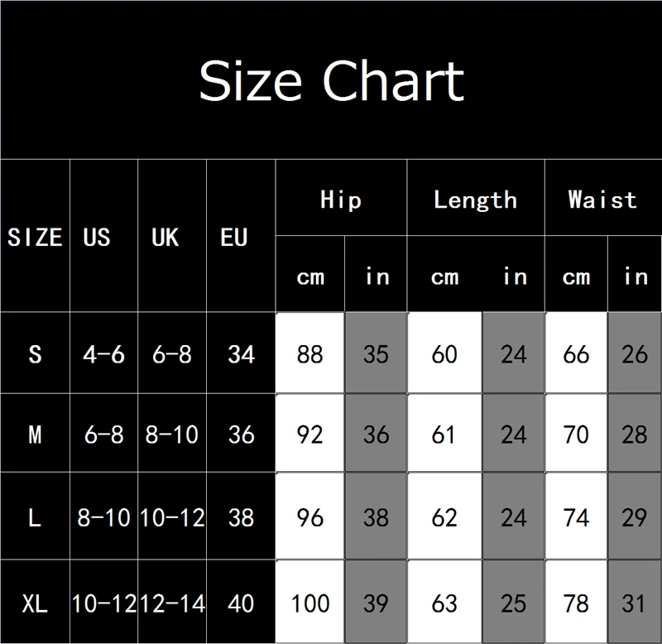Click the UK 12-14 cell
The width and height of the screenshot is (662, 644).
click(172, 602)
